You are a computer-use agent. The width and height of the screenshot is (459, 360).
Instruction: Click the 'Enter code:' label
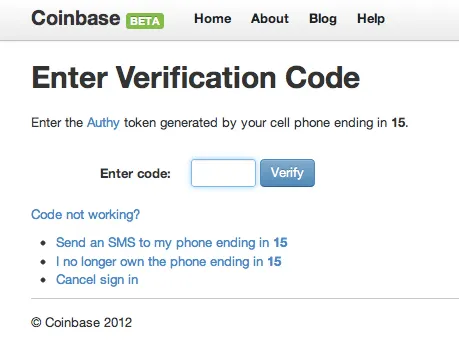(x=135, y=173)
